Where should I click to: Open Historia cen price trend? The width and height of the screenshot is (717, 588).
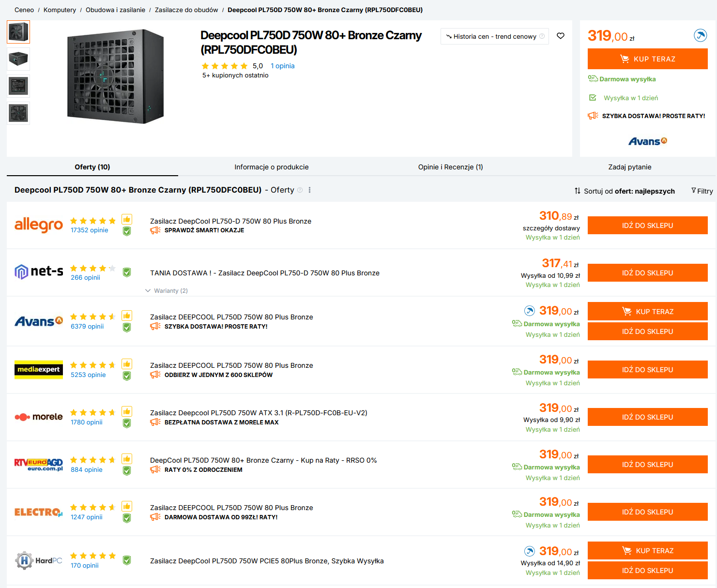point(494,36)
